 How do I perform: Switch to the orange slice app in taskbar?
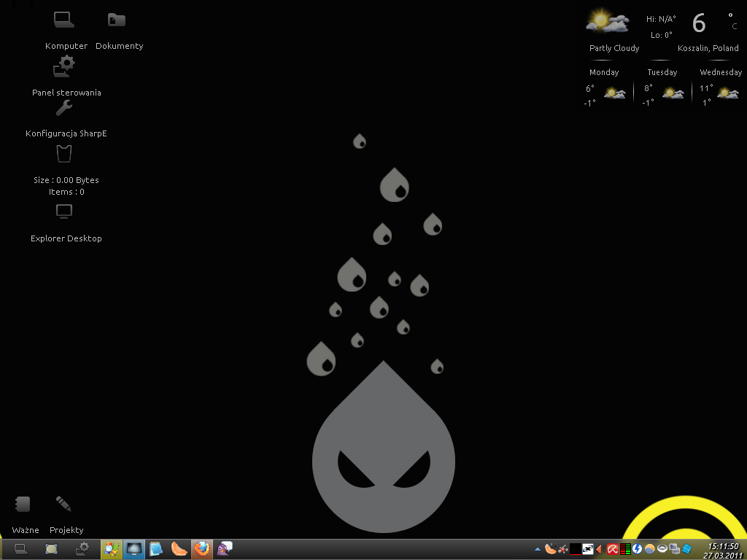pos(179,549)
